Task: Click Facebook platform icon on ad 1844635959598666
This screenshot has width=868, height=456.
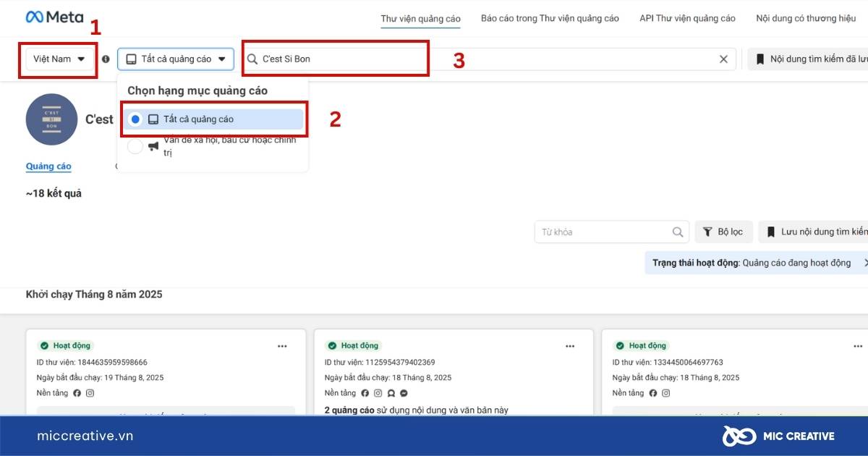Action: [77, 393]
